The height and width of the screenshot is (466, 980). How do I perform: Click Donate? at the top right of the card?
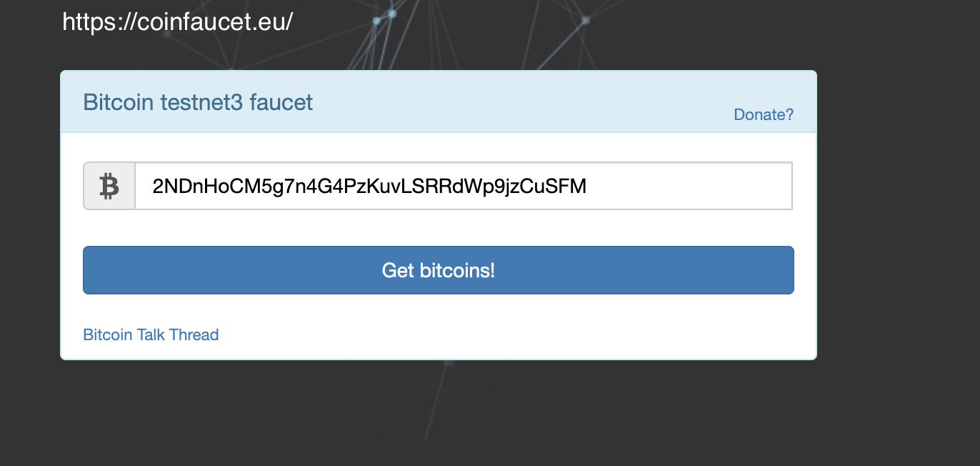coord(763,114)
